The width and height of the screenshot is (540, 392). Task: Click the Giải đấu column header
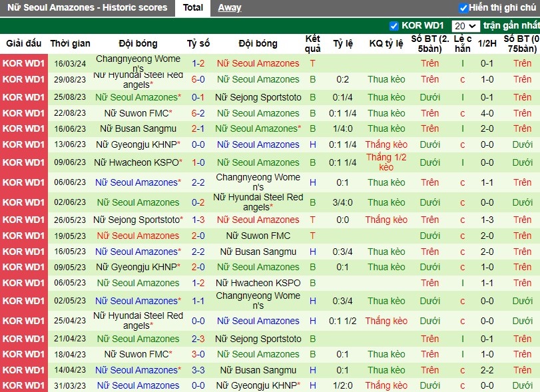(x=23, y=43)
